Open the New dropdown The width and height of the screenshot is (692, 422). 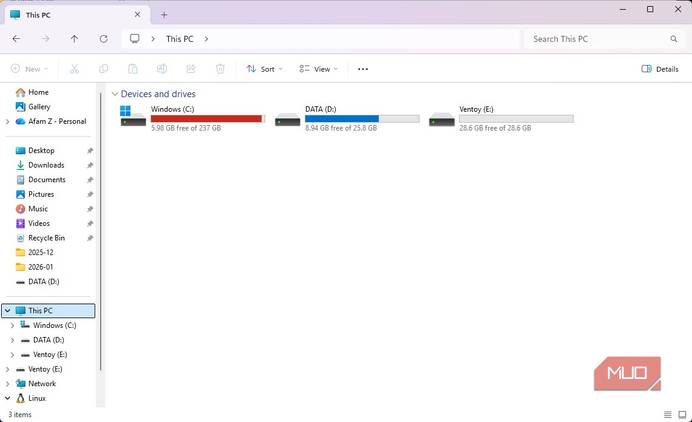coord(29,69)
